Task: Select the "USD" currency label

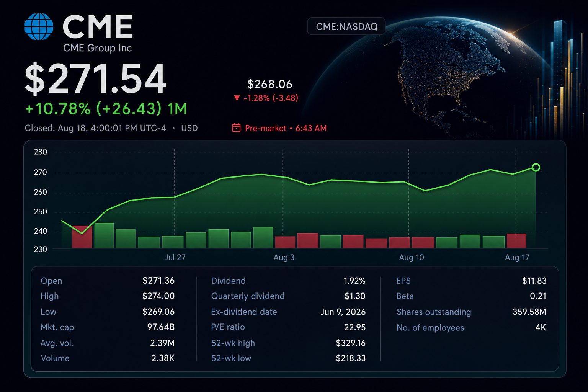Action: [x=189, y=128]
